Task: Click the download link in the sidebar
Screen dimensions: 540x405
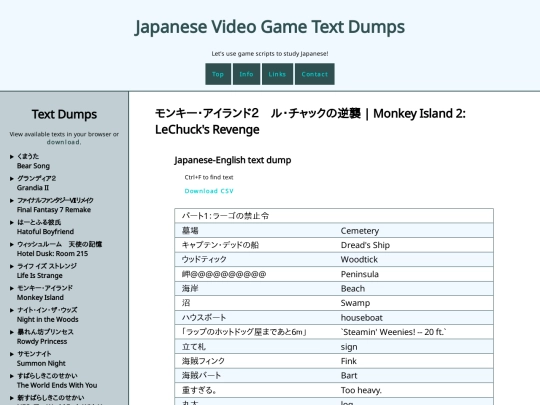Action: (64, 142)
